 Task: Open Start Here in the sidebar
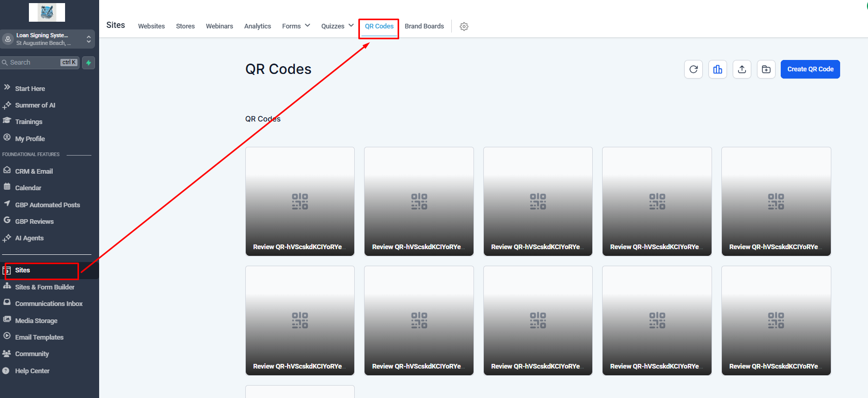click(30, 89)
